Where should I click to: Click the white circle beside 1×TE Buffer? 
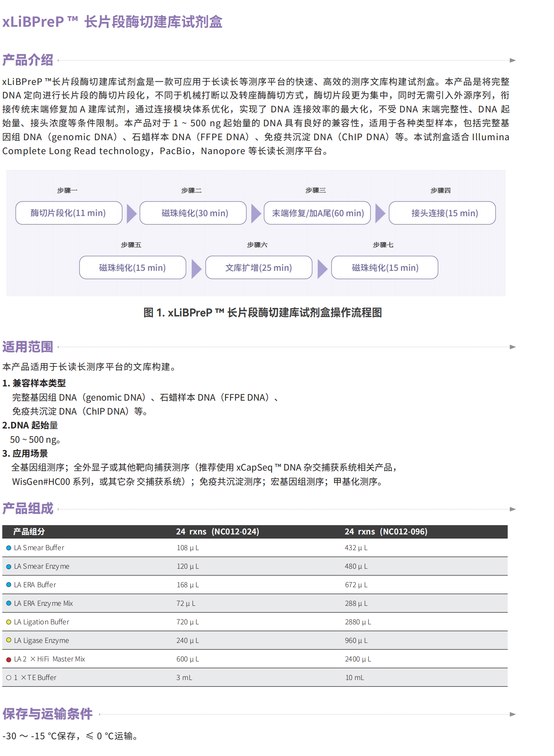tap(9, 678)
